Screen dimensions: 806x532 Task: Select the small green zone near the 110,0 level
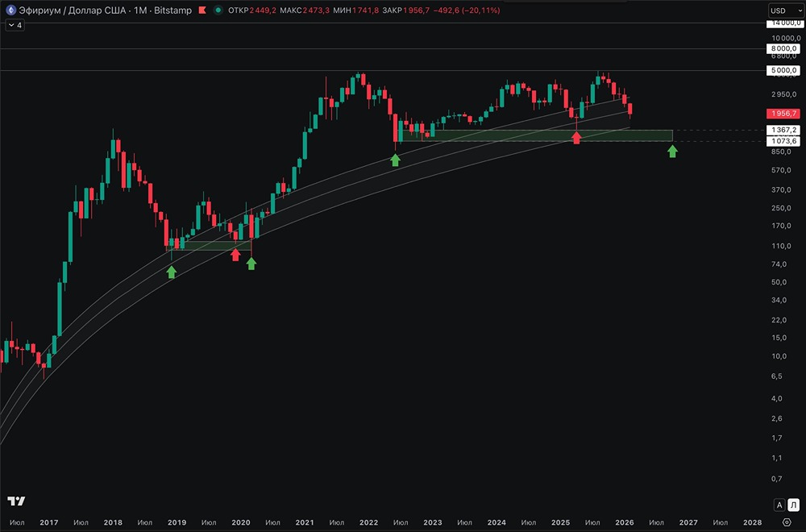pyautogui.click(x=210, y=246)
